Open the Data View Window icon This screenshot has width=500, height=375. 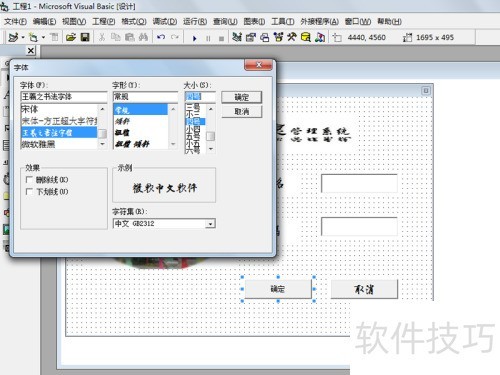click(306, 37)
